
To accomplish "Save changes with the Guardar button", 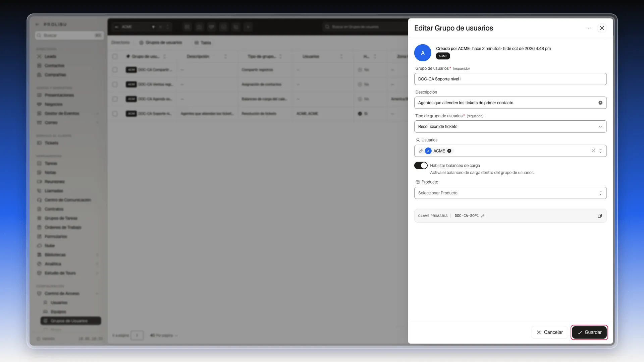I will click(x=589, y=333).
